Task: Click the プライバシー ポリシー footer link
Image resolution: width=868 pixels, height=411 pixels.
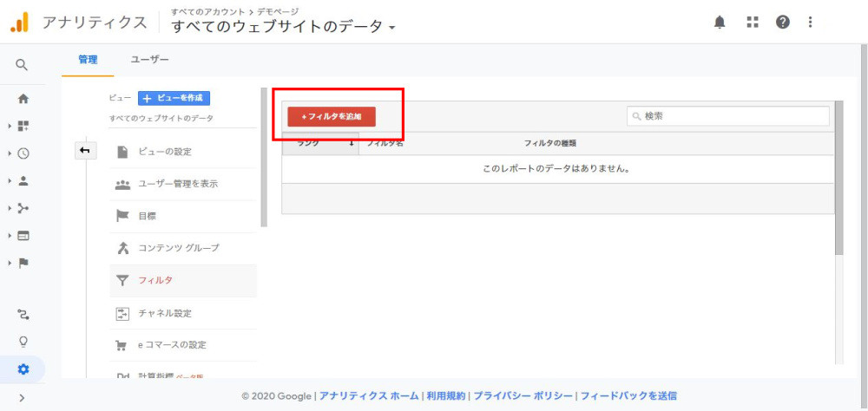Action: click(523, 395)
